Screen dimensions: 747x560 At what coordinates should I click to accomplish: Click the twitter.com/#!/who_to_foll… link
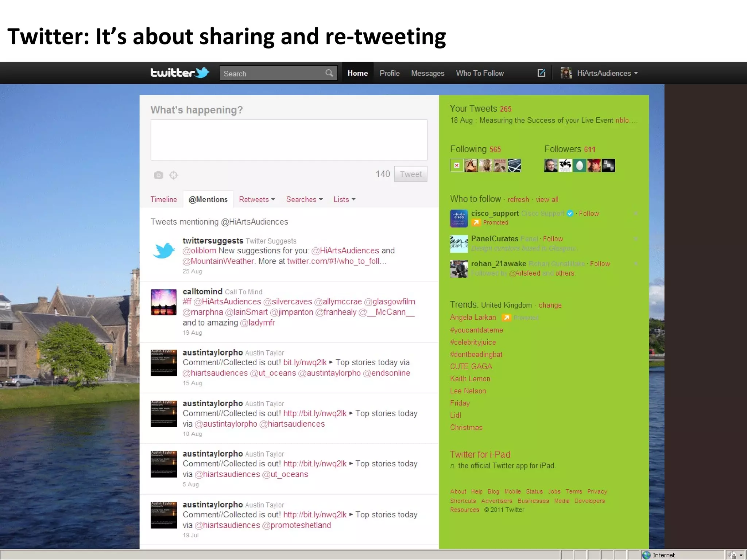337,261
